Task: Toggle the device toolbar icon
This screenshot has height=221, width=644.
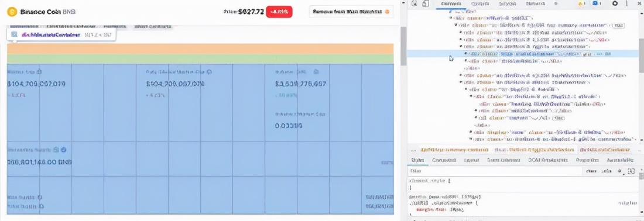Action: click(426, 4)
